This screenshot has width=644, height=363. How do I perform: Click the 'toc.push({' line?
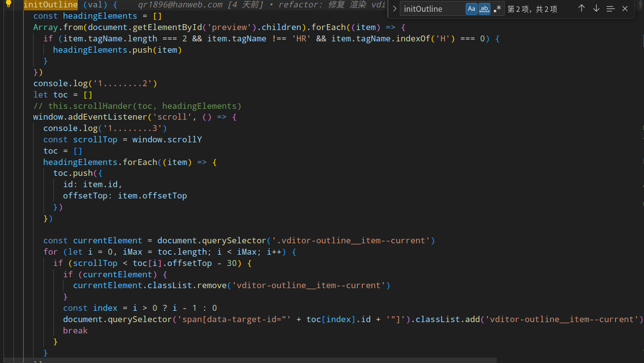click(78, 173)
